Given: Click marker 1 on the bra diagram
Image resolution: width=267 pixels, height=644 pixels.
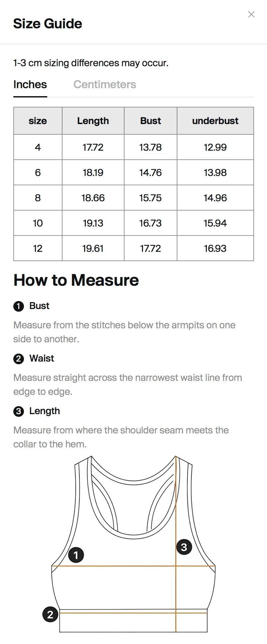Looking at the screenshot, I should [x=76, y=555].
